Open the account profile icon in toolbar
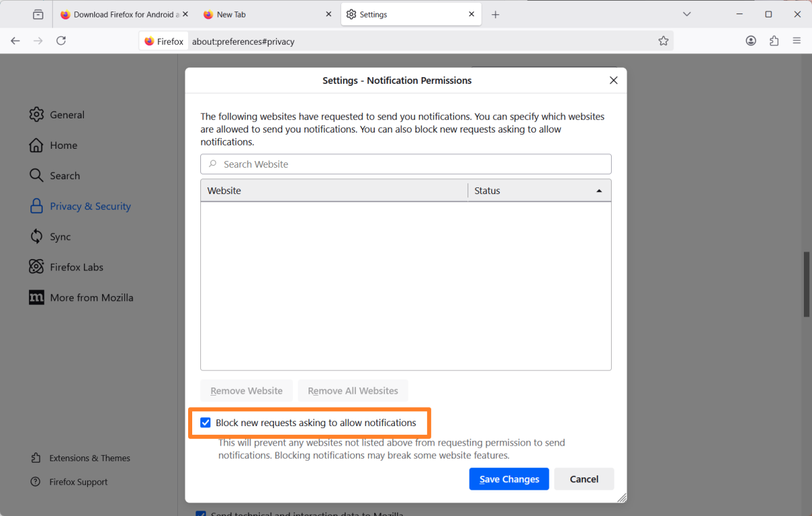The height and width of the screenshot is (516, 812). [x=751, y=41]
